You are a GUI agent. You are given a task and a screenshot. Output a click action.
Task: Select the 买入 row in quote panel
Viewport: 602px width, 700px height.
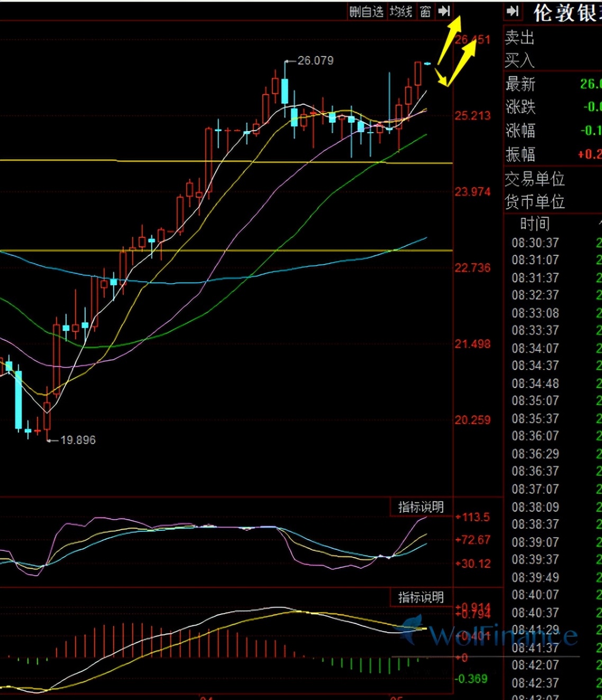pyautogui.click(x=553, y=60)
